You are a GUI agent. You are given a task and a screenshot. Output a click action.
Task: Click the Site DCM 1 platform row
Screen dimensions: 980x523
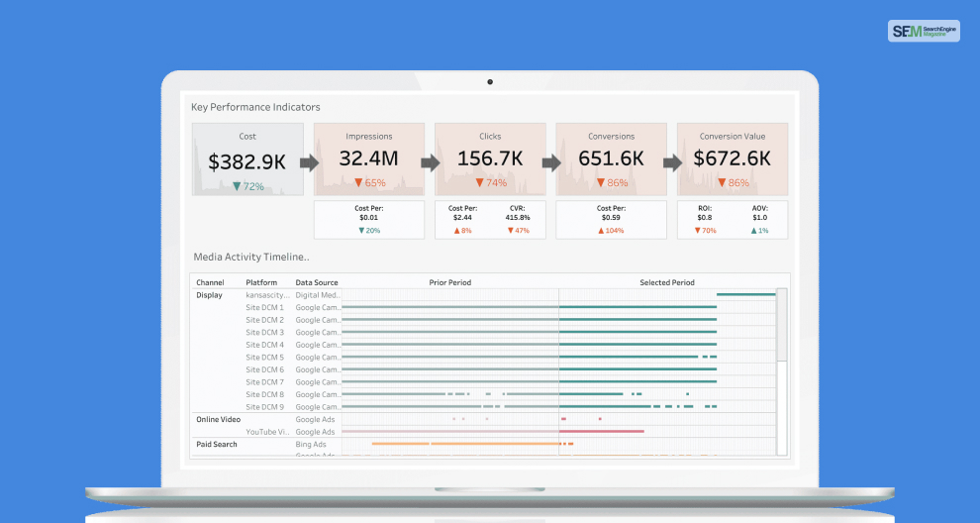pos(265,308)
